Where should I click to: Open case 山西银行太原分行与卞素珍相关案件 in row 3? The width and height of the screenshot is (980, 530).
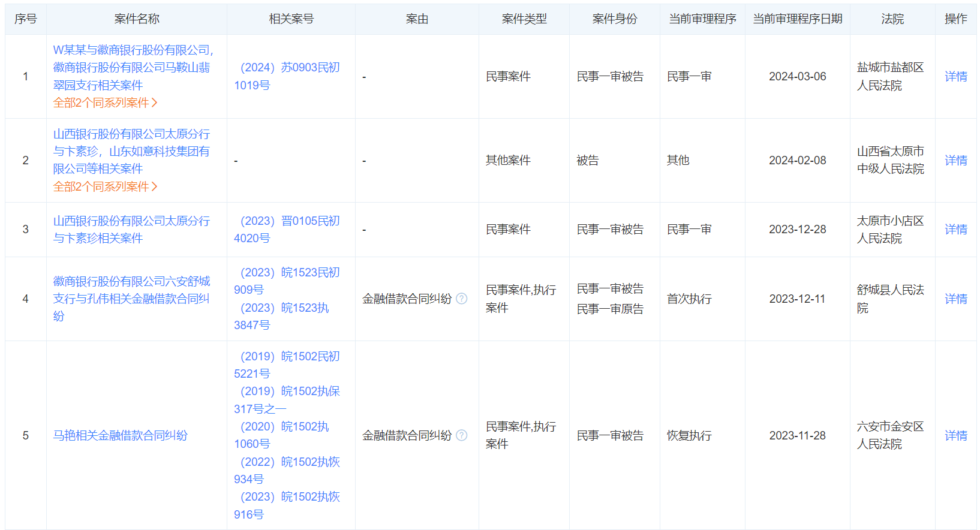click(x=132, y=230)
